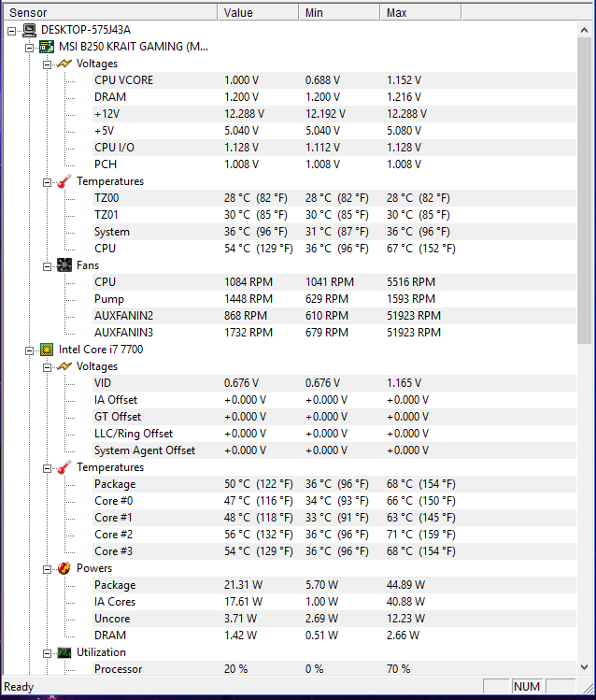Click the scrollbar down arrow
596x700 pixels.
tap(585, 667)
